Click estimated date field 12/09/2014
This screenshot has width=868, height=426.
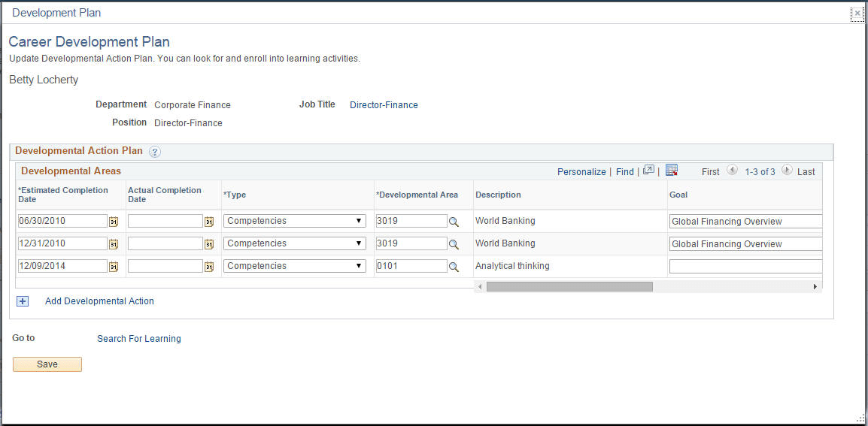pos(62,266)
